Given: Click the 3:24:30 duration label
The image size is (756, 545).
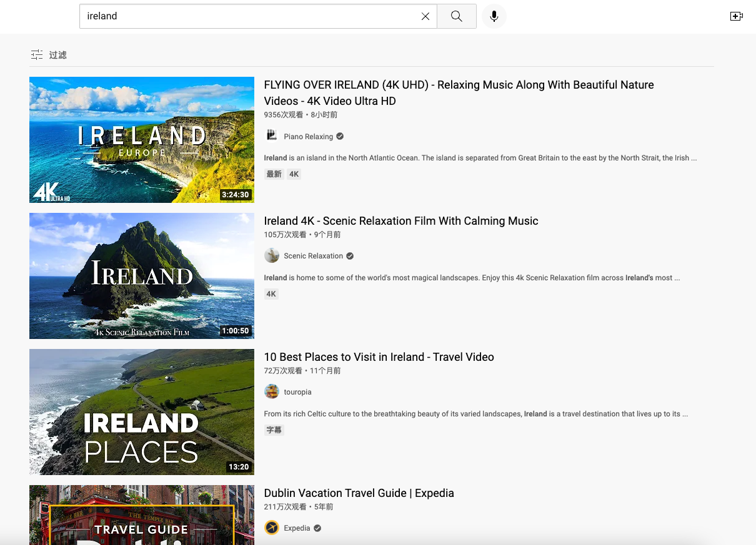Looking at the screenshot, I should [x=236, y=195].
